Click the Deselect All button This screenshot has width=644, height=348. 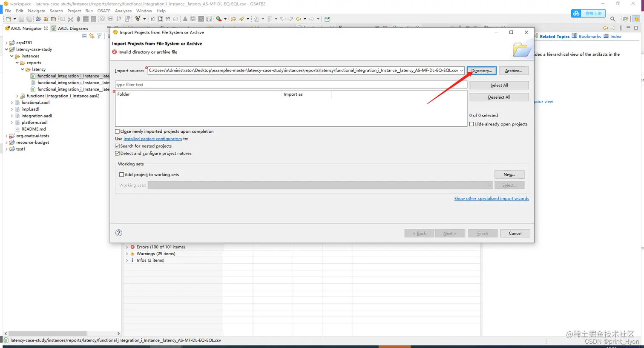[499, 97]
